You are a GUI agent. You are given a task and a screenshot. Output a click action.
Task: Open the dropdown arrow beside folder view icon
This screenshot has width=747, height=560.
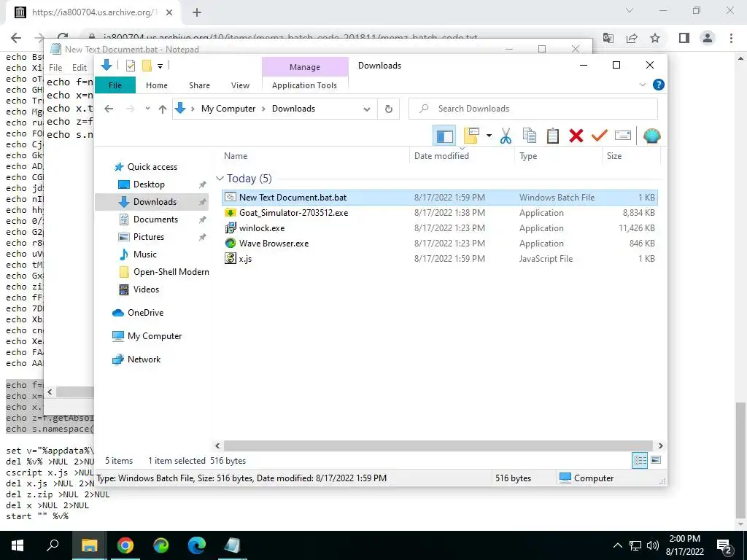click(489, 136)
